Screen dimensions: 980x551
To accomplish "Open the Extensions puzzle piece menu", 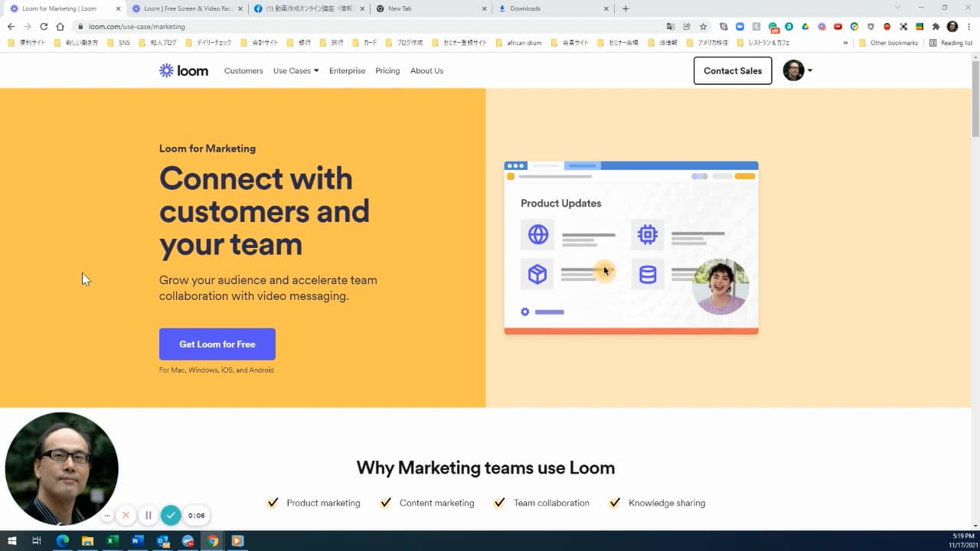I will pyautogui.click(x=936, y=26).
